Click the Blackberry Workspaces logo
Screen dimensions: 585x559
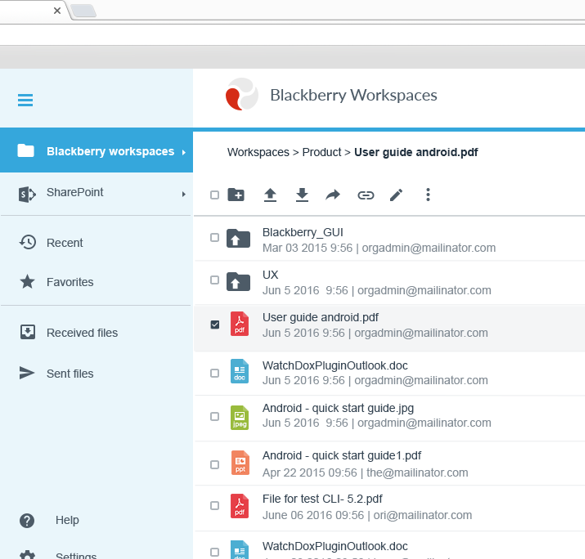[242, 94]
